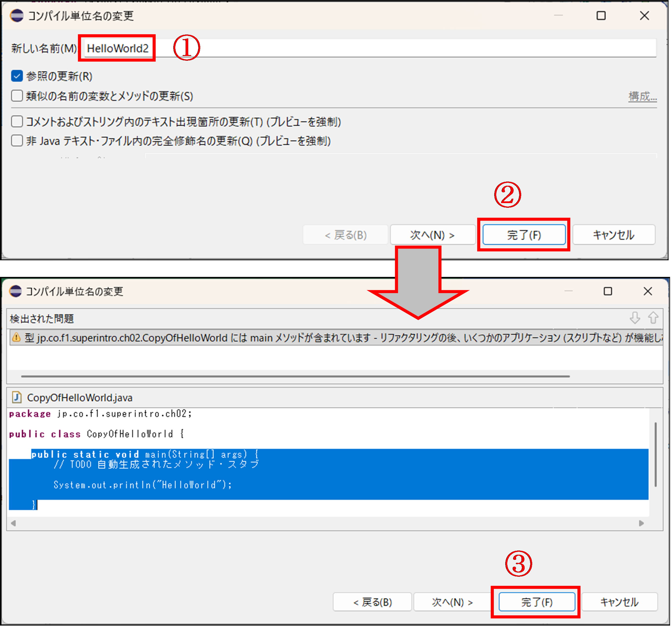
Task: Click CopyOfHelloWorld.java file icon
Action: pyautogui.click(x=17, y=397)
